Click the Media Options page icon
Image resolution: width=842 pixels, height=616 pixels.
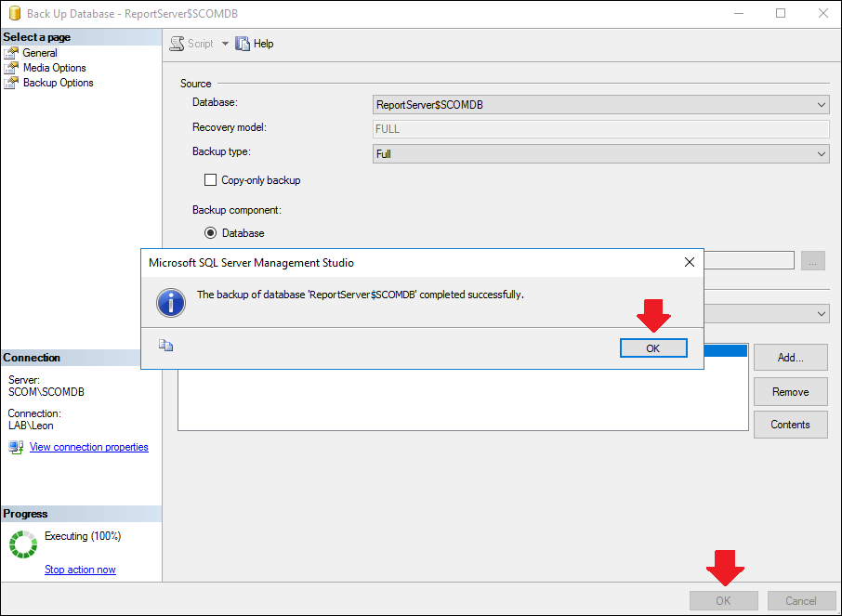tap(11, 68)
